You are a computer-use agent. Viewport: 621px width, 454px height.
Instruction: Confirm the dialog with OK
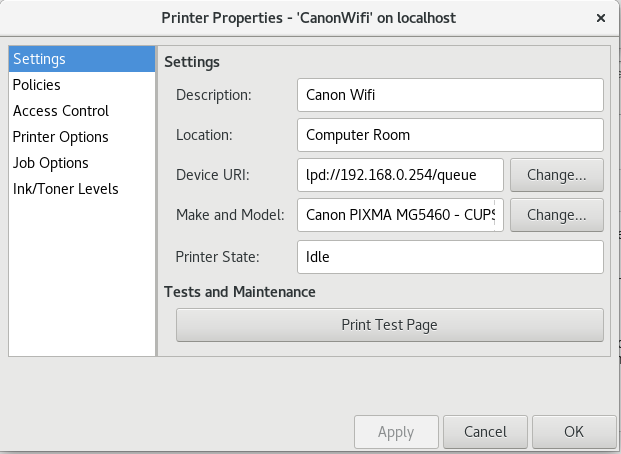pyautogui.click(x=574, y=432)
